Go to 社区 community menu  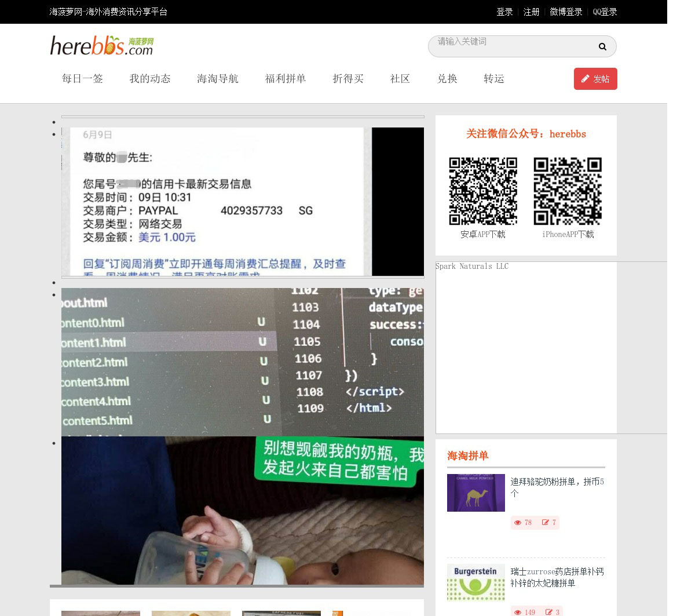400,79
